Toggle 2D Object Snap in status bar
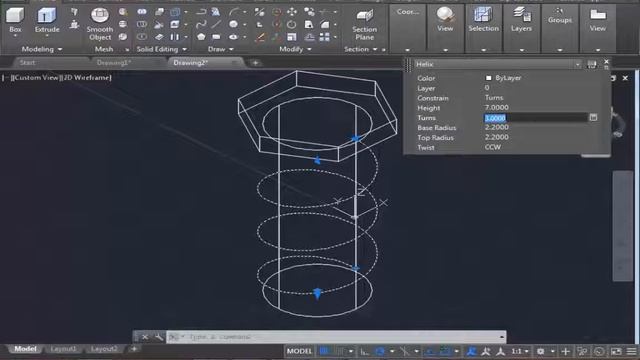640x360 pixels. coord(445,351)
